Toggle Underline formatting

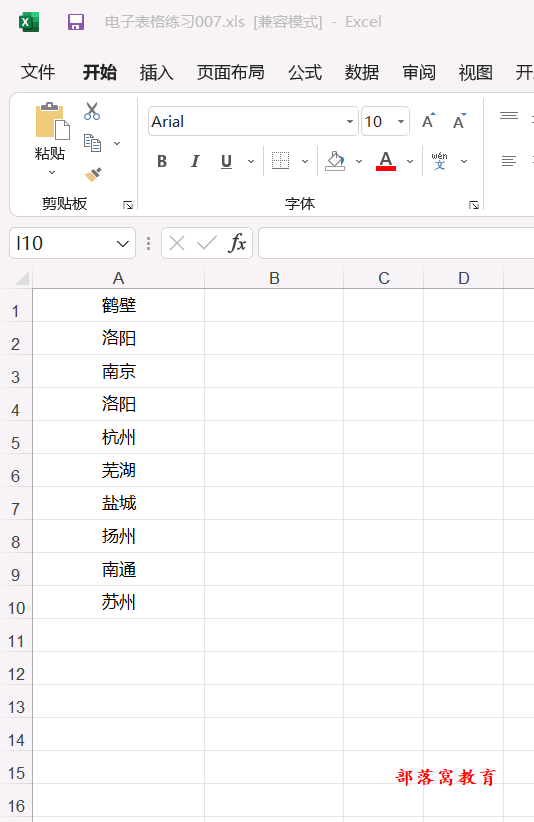coord(226,161)
